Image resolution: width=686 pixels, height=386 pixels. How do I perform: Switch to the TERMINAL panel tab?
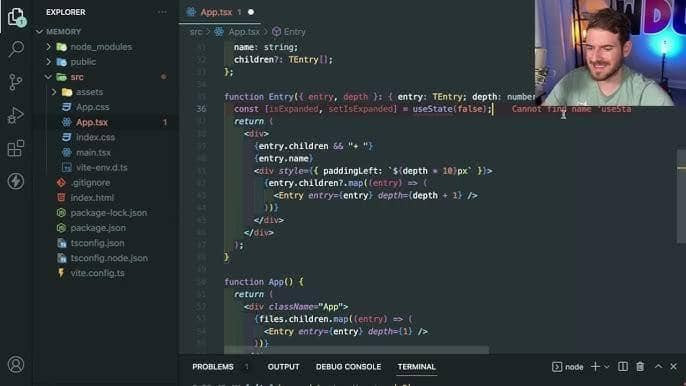[x=416, y=367]
